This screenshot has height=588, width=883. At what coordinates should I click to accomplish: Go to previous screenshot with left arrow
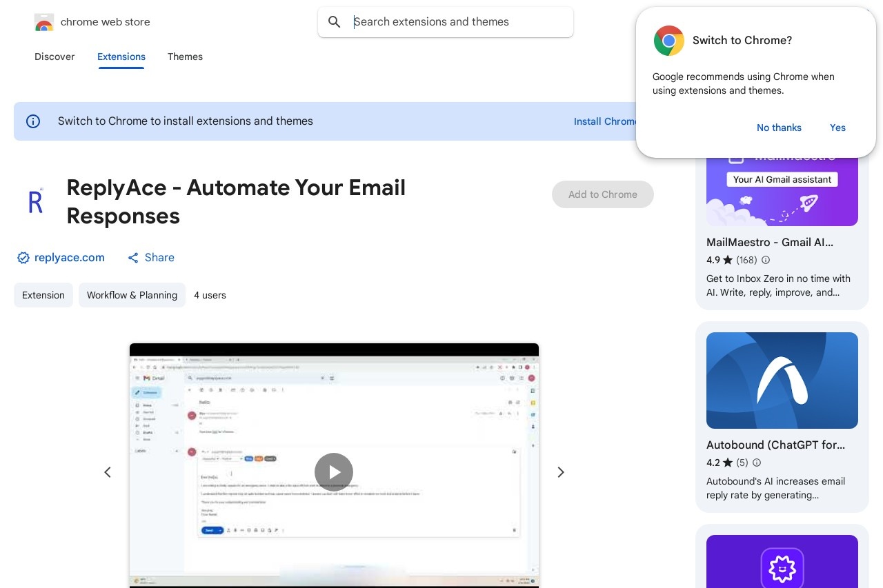pyautogui.click(x=107, y=472)
